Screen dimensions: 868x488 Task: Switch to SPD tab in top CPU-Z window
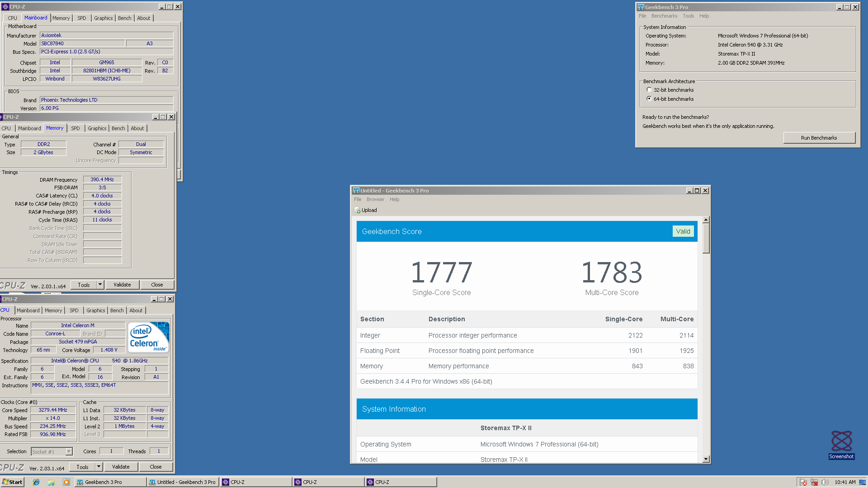click(x=82, y=18)
